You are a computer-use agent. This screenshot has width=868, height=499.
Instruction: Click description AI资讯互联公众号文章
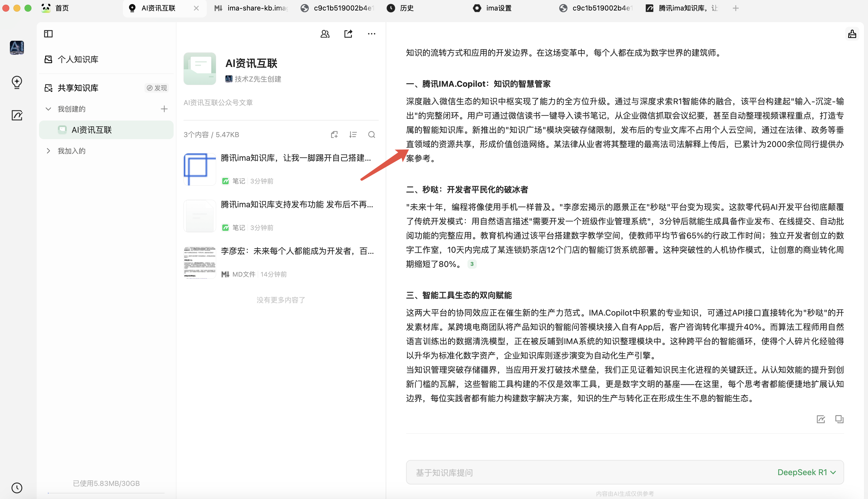[218, 102]
